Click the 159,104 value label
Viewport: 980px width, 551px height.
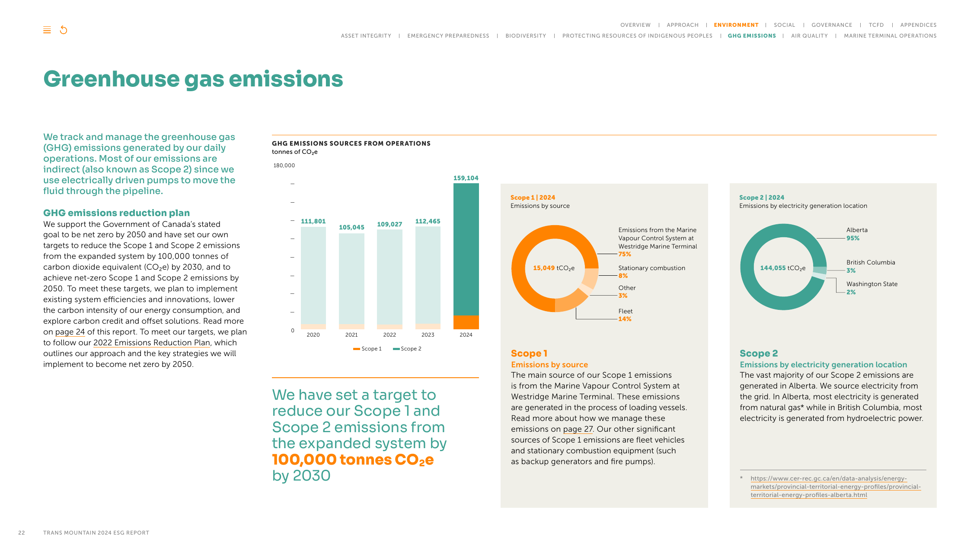466,178
